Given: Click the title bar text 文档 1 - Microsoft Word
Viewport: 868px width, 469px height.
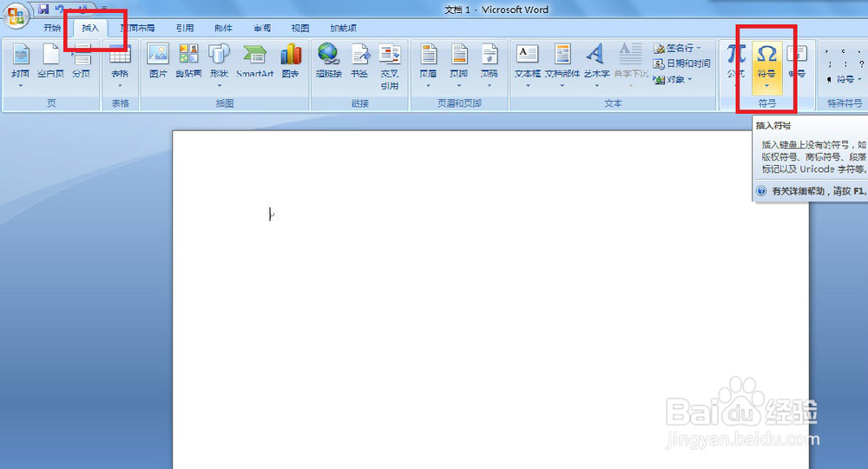Looking at the screenshot, I should 496,10.
